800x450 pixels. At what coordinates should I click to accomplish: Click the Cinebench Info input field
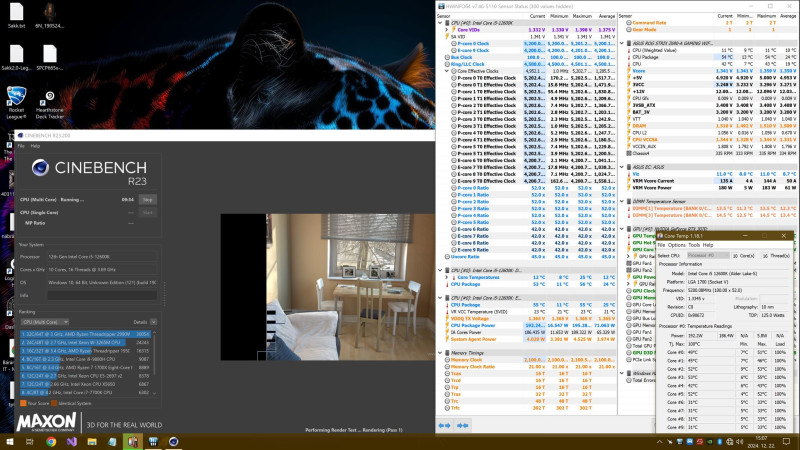(102, 295)
